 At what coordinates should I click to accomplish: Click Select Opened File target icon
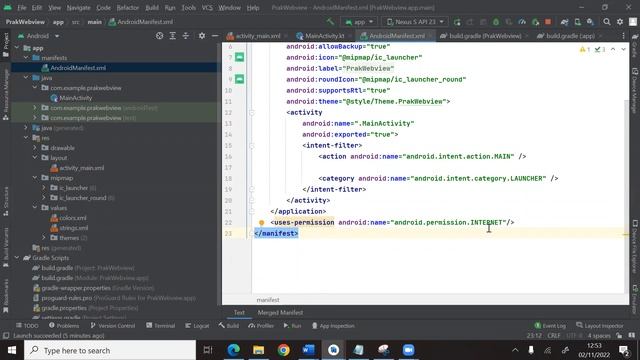[159, 36]
